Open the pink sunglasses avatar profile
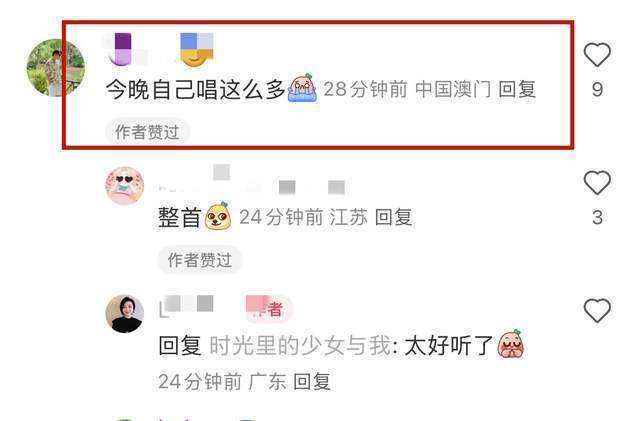640x421 pixels. click(x=125, y=185)
